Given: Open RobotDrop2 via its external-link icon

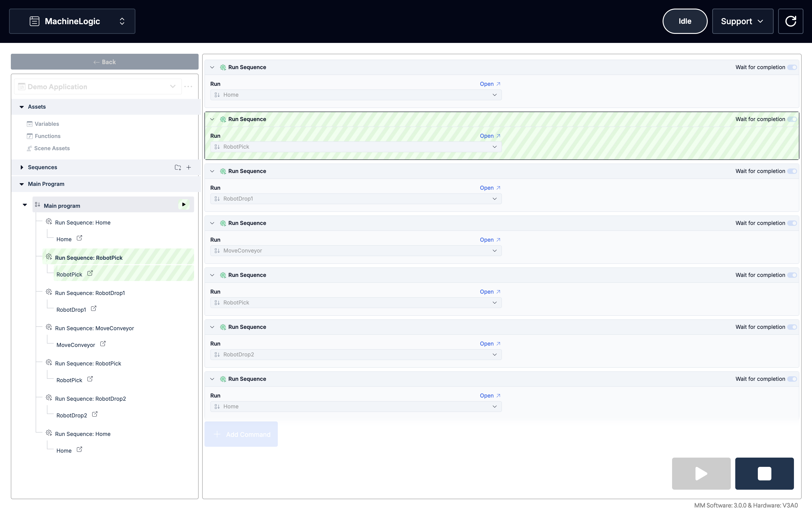Looking at the screenshot, I should point(95,414).
